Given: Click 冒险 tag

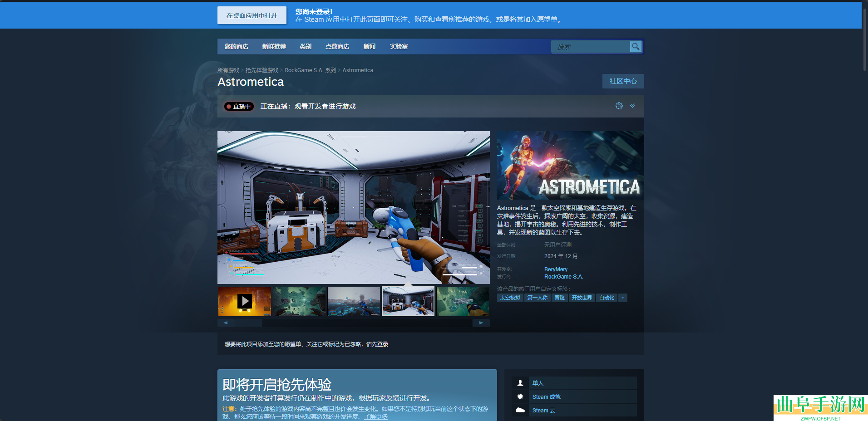Looking at the screenshot, I should click(x=560, y=298).
